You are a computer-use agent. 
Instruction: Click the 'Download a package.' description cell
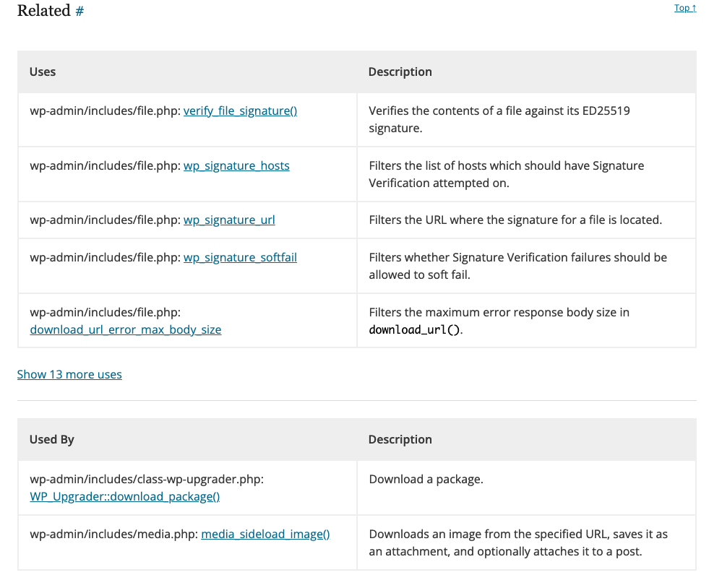[x=426, y=479]
